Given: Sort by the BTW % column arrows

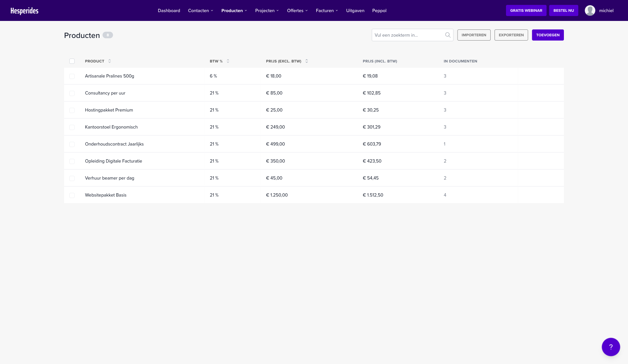Looking at the screenshot, I should coord(228,61).
